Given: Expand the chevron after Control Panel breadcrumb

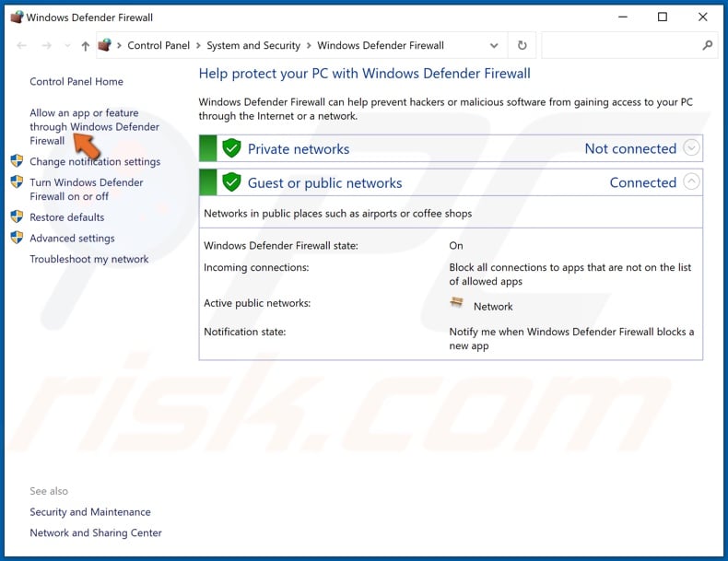Looking at the screenshot, I should point(198,45).
